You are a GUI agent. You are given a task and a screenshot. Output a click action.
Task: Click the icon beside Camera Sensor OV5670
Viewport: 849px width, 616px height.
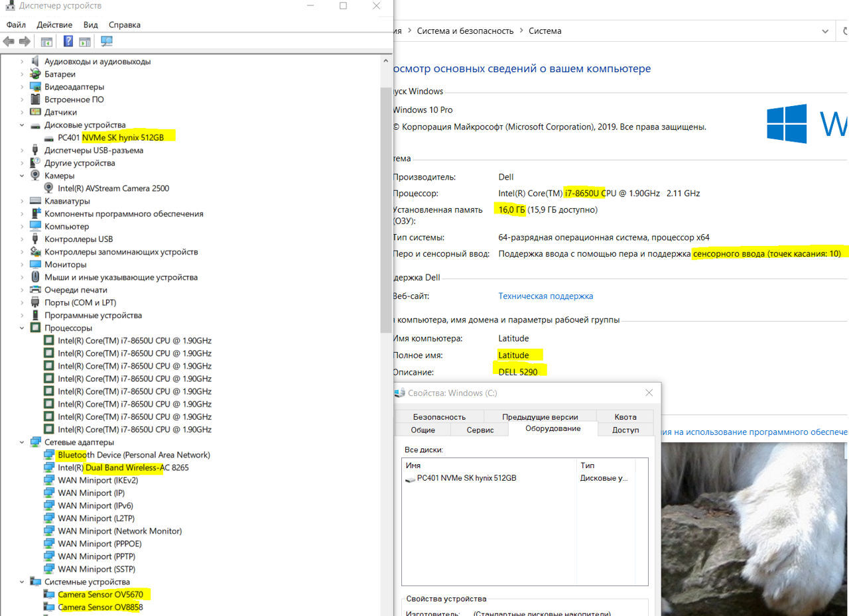click(49, 595)
